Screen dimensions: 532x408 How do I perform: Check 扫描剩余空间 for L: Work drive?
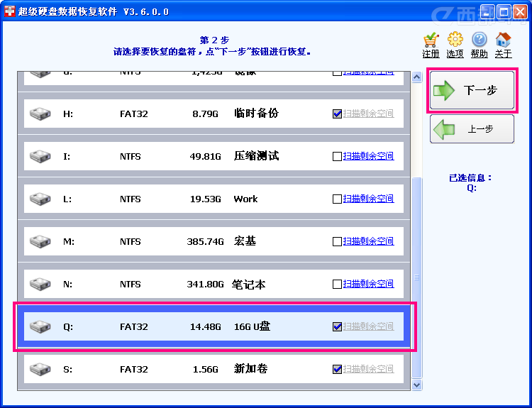[x=337, y=199]
